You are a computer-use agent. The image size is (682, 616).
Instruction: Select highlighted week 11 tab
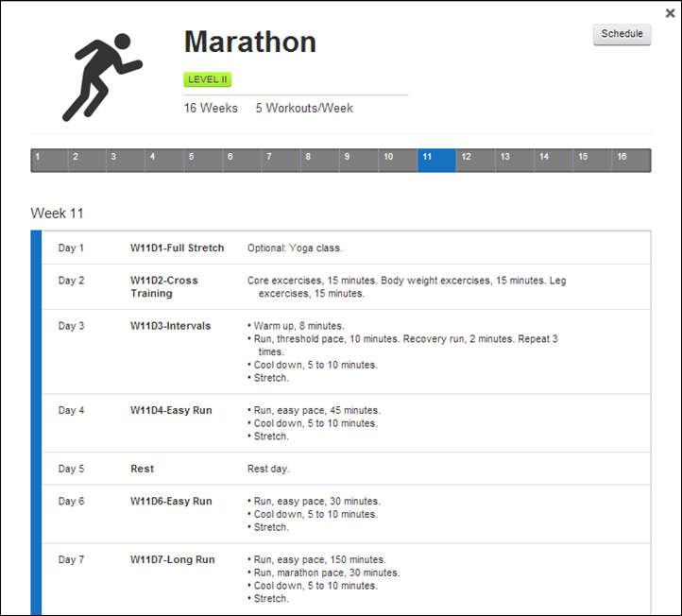click(436, 161)
